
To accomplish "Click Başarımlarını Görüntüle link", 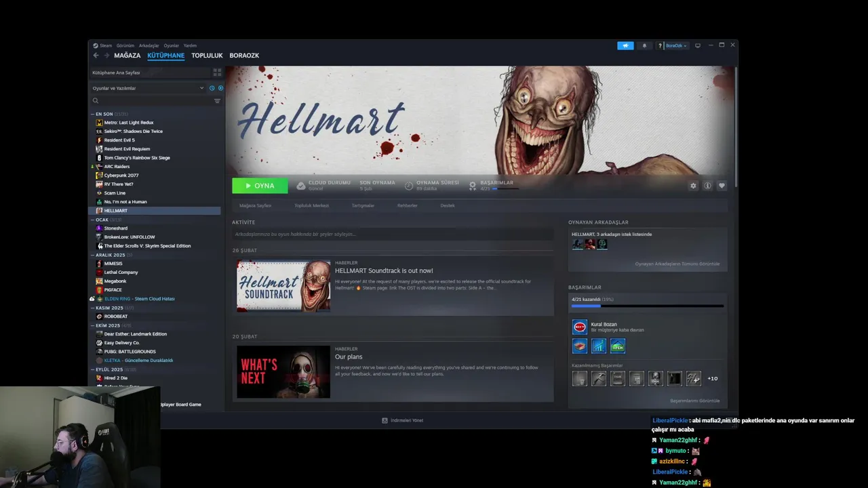I will (x=695, y=401).
